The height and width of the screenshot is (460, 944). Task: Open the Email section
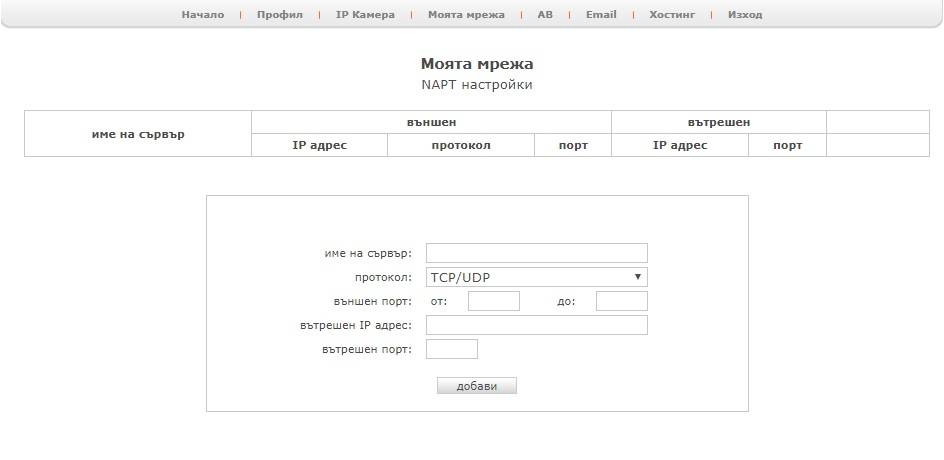point(601,14)
